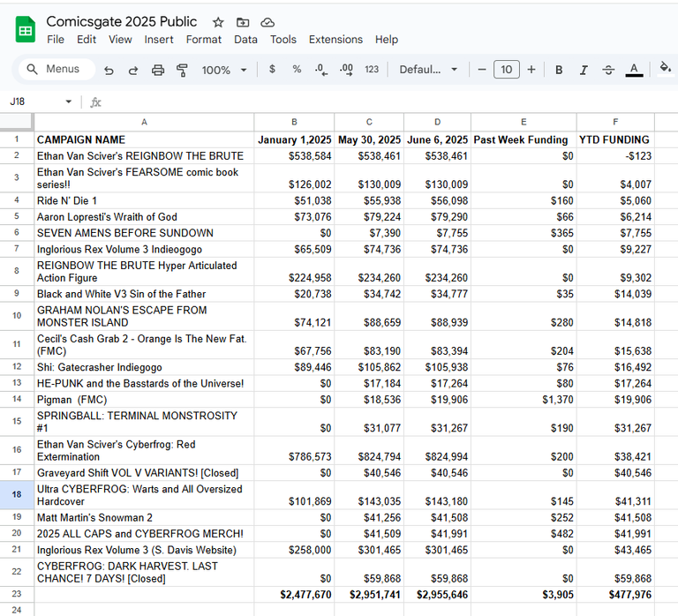Image resolution: width=678 pixels, height=616 pixels.
Task: Select the $1,370 past week funding cell
Action: pos(524,400)
